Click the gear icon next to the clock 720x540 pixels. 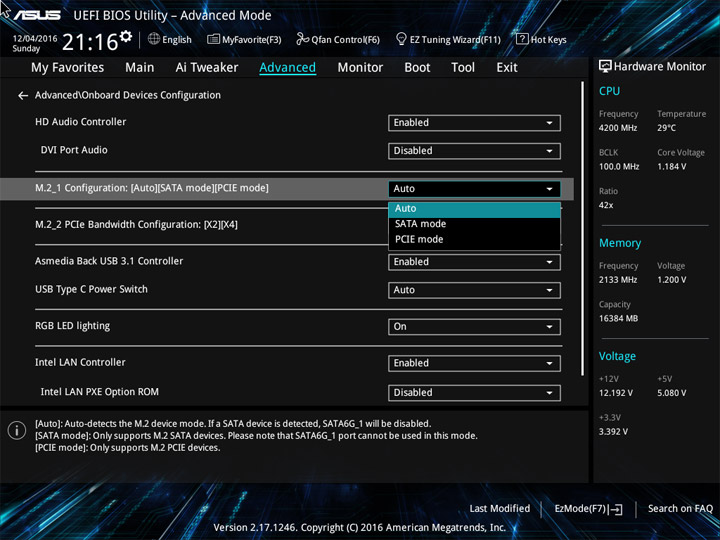click(x=126, y=36)
